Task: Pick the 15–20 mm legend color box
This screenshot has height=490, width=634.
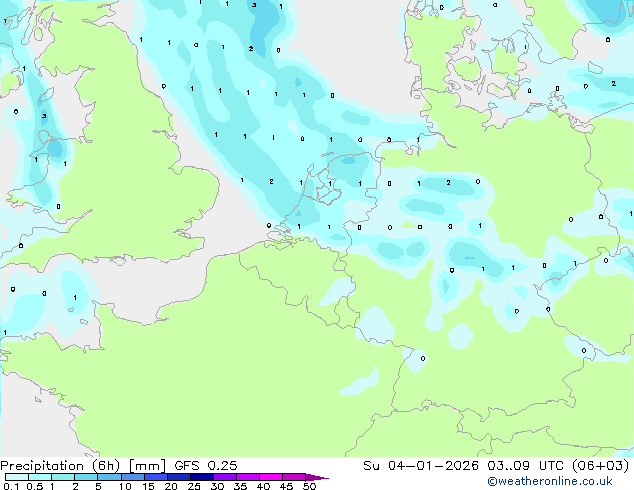Action: tap(156, 477)
